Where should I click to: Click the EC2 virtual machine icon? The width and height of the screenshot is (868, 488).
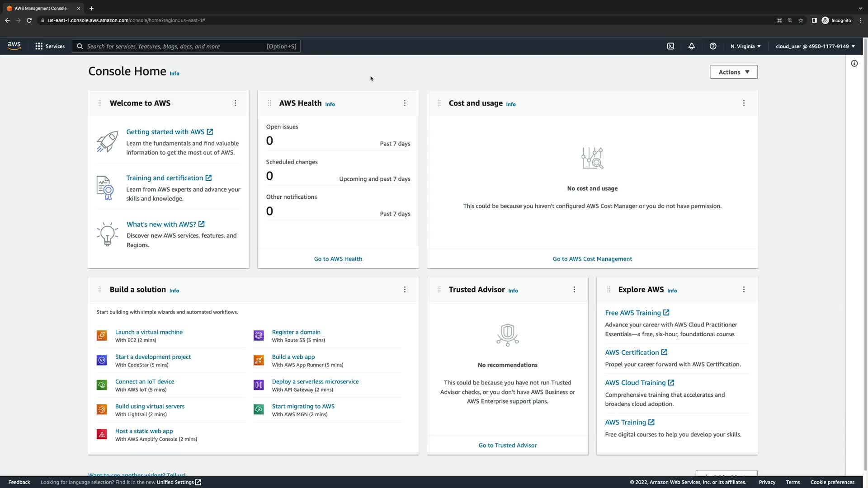coord(102,335)
